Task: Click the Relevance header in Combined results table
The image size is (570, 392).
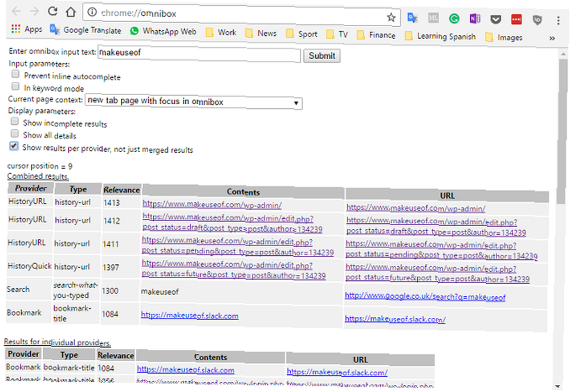Action: (121, 190)
